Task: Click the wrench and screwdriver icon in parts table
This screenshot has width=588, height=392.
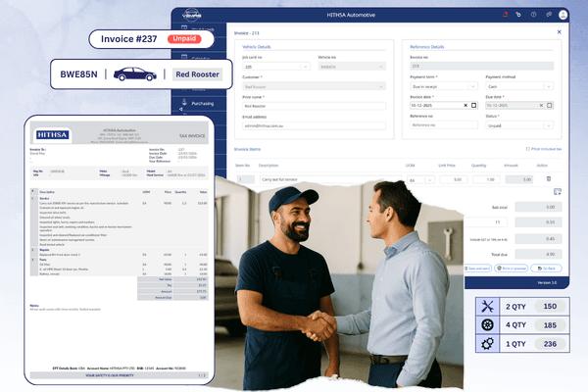Action: pyautogui.click(x=487, y=307)
